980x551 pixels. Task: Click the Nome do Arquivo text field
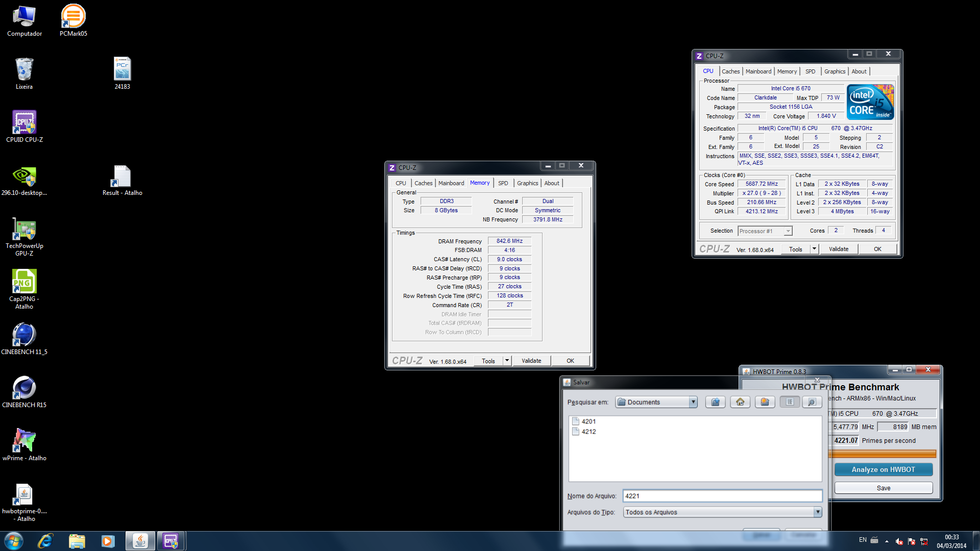click(722, 496)
